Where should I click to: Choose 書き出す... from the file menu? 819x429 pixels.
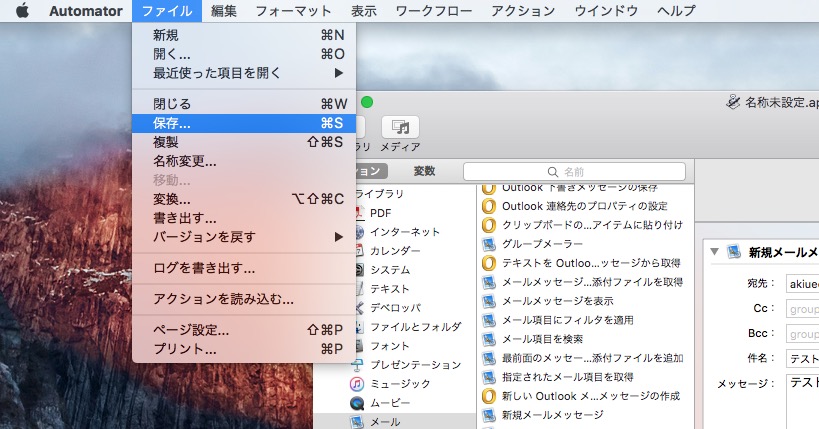(x=244, y=218)
